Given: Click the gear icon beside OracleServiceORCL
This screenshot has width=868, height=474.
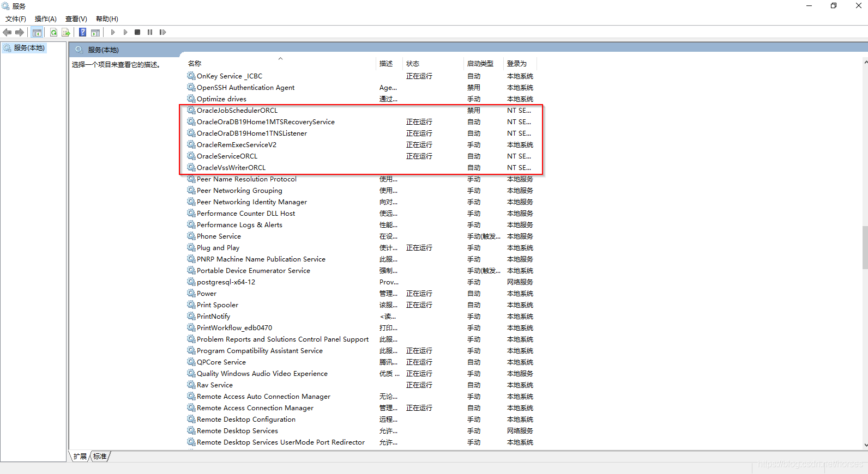Looking at the screenshot, I should 191,156.
